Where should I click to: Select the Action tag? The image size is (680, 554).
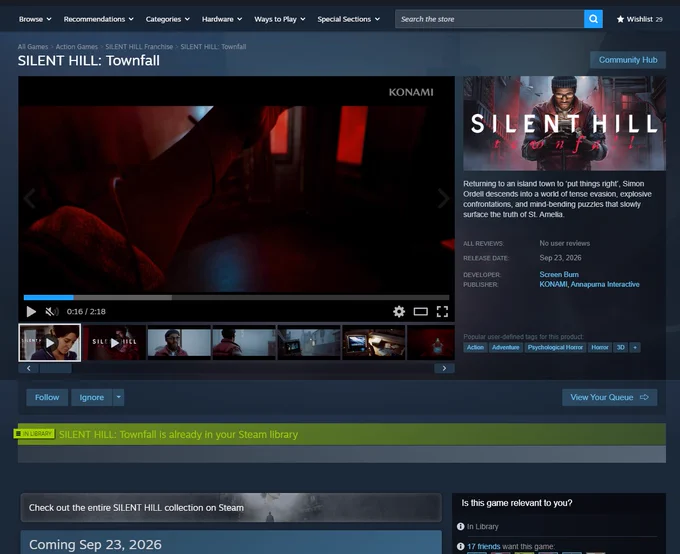tap(475, 347)
